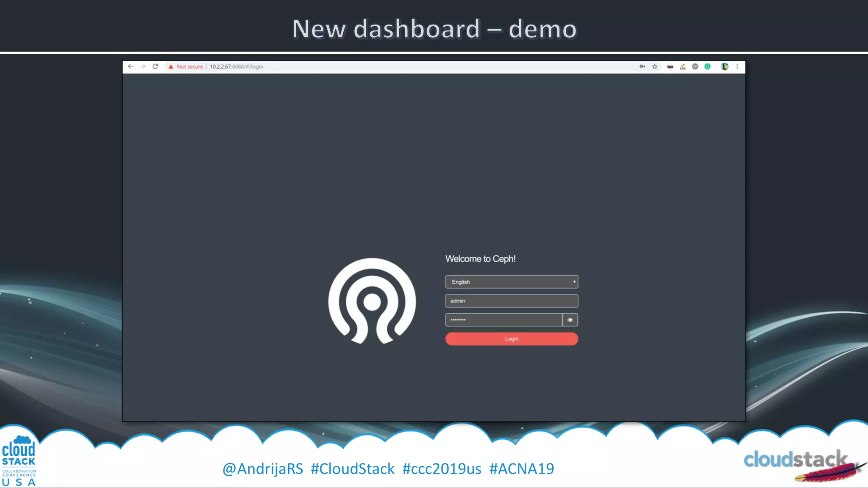Screen dimensions: 868x488
Task: Click into the password field
Action: [504, 320]
